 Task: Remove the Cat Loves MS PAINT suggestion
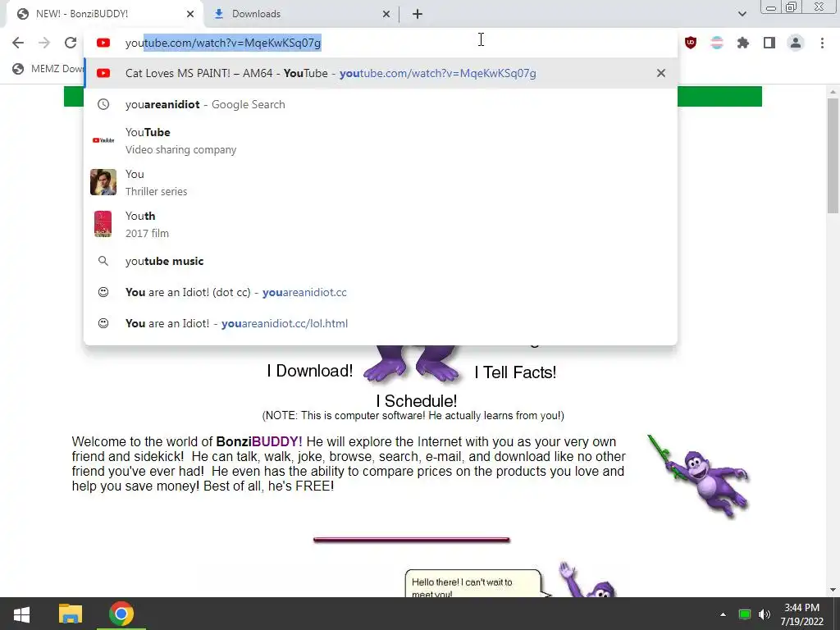[x=661, y=73]
